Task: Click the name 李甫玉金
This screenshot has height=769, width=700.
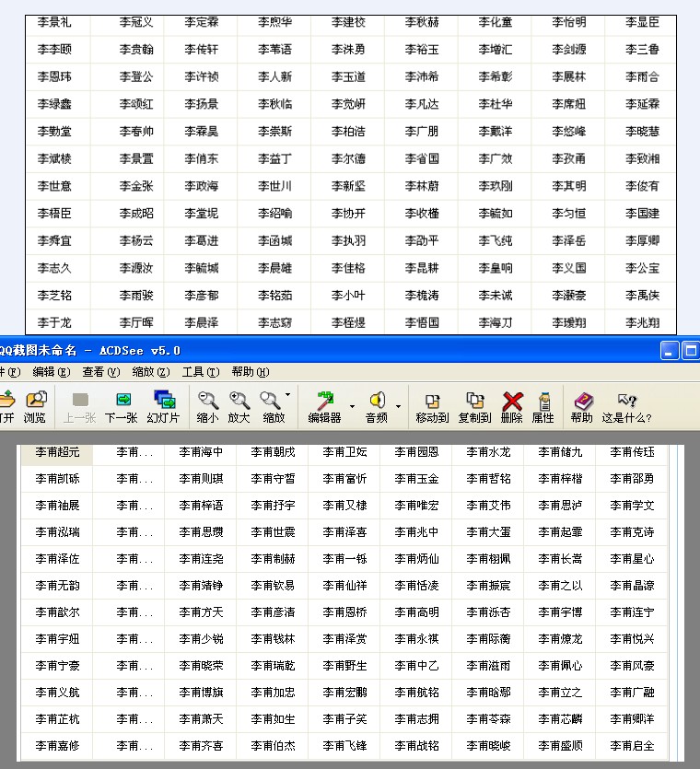Action: click(x=416, y=479)
